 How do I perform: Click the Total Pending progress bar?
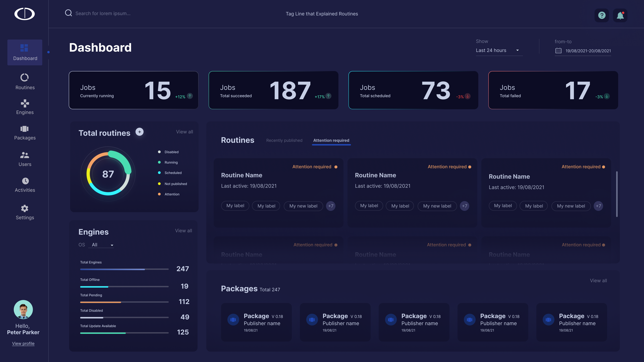coord(124,302)
